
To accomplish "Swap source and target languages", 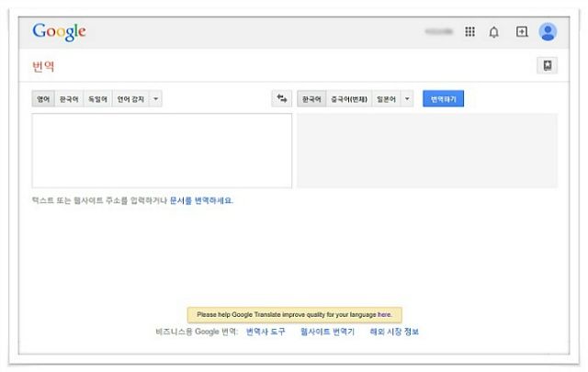I will [x=282, y=98].
